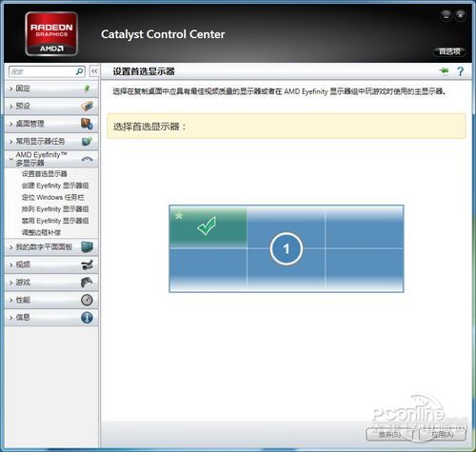Click the 性能 gauge icon

click(x=87, y=300)
